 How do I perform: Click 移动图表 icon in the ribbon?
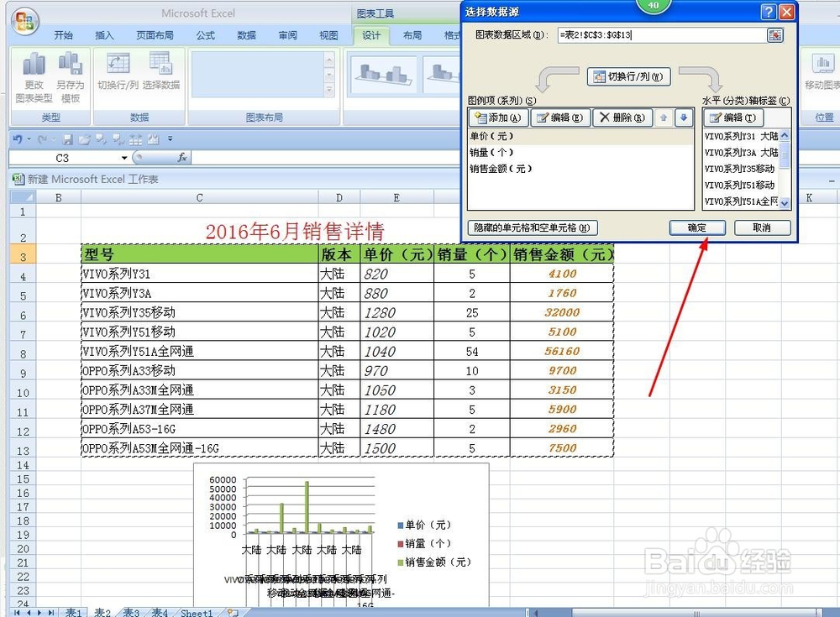823,71
